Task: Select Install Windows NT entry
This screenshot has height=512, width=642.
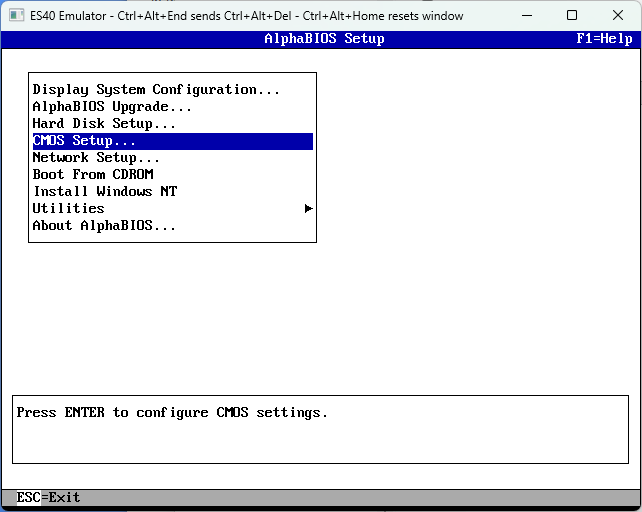Action: (172, 192)
